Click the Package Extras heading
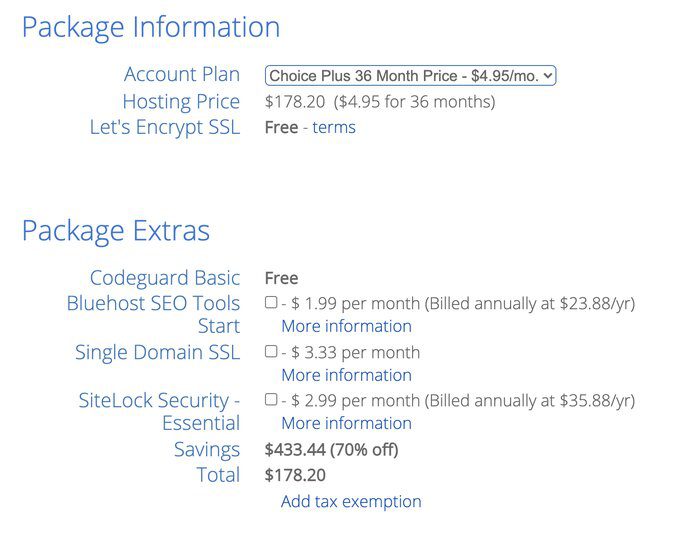This screenshot has width=696, height=544. tap(116, 231)
